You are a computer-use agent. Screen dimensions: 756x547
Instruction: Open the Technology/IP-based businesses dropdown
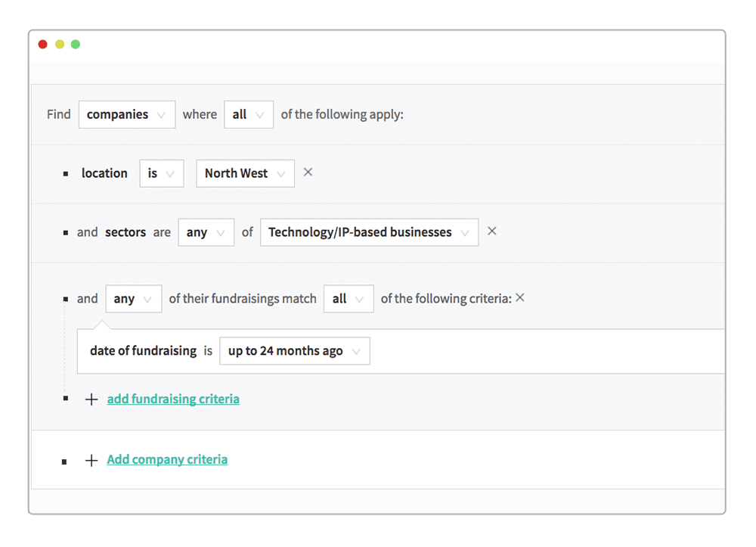coord(370,232)
